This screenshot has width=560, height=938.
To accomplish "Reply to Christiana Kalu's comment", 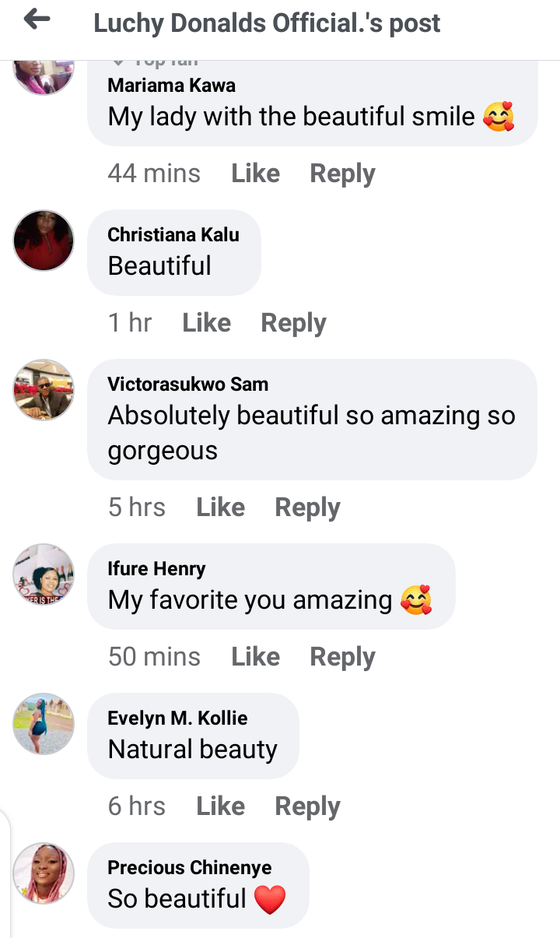I will [x=293, y=322].
